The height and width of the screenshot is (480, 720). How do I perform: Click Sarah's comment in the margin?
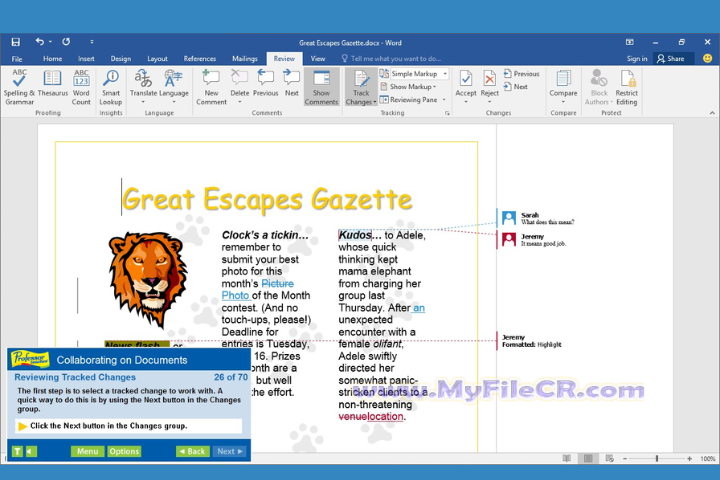[539, 218]
